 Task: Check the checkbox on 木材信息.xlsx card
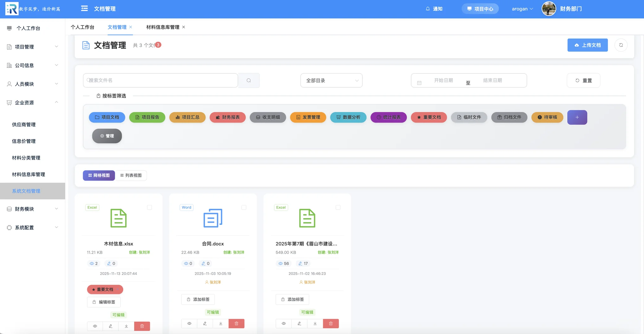click(149, 208)
